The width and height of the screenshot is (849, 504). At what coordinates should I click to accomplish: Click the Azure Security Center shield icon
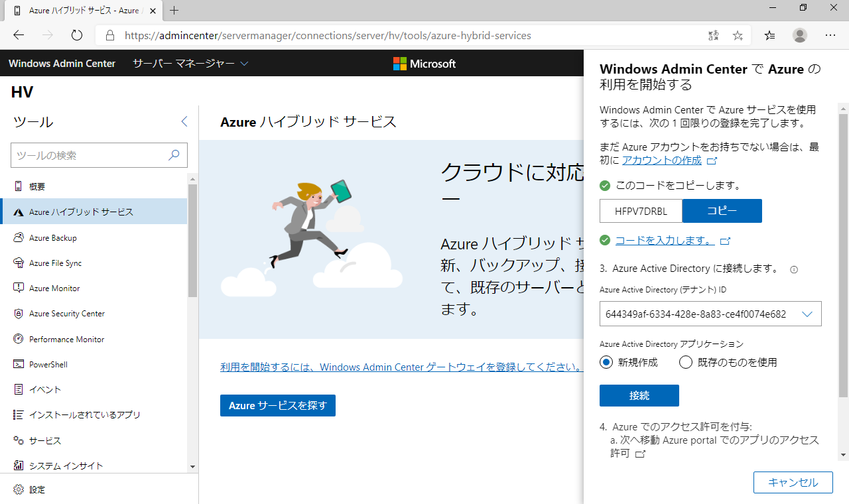[18, 314]
